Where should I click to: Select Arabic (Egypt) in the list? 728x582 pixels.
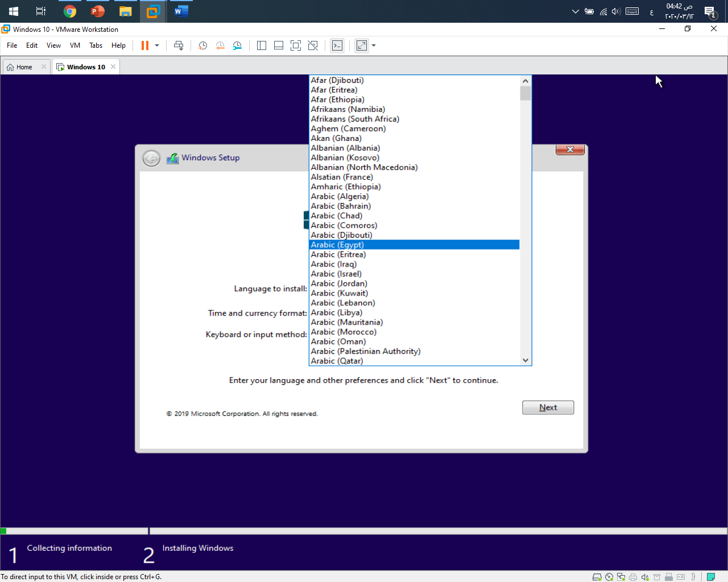pos(415,245)
